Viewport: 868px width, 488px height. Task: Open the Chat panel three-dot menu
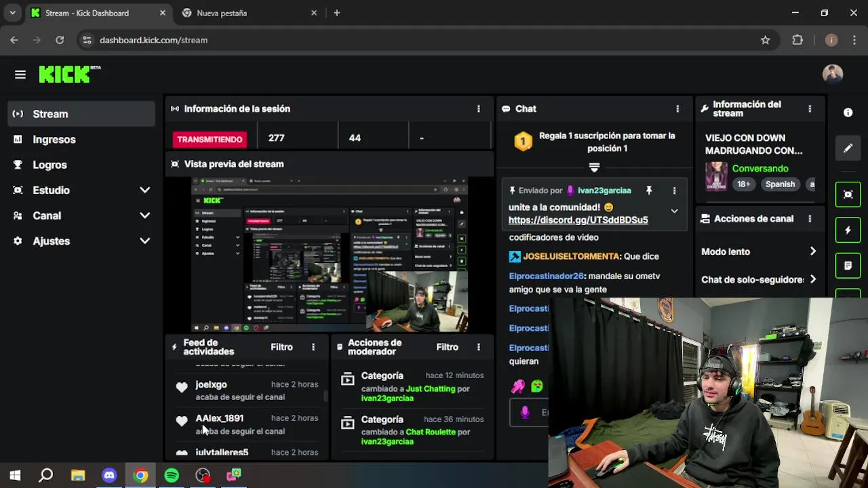point(677,108)
